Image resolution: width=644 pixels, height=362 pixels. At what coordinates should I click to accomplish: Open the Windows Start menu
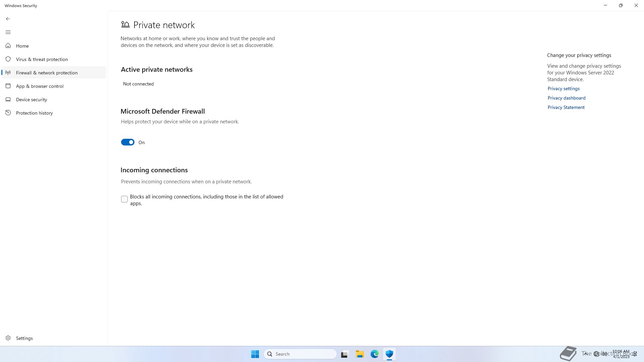coord(255,354)
